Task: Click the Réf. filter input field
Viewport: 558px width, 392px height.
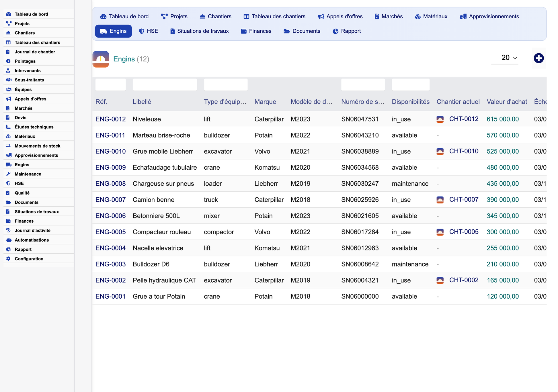Action: coord(111,85)
